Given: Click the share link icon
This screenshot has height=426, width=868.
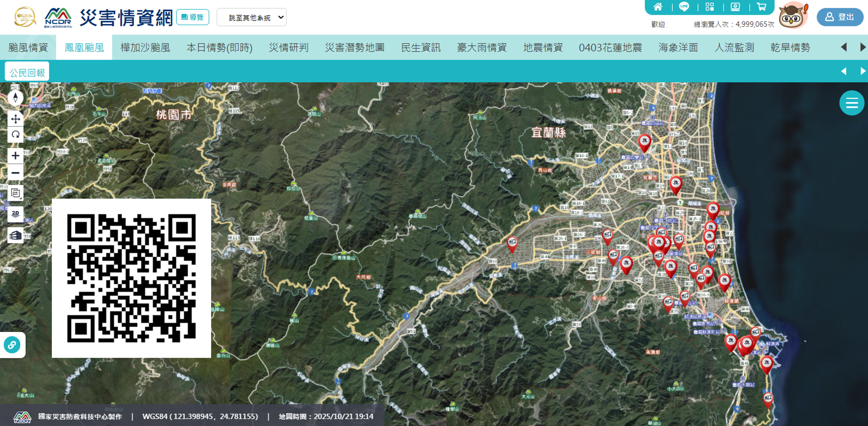Looking at the screenshot, I should click(12, 345).
